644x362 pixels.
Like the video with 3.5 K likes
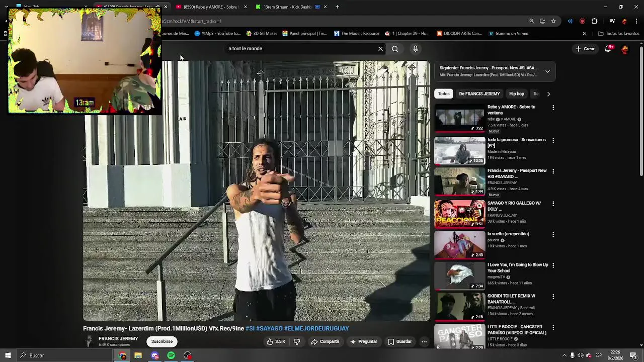tap(276, 341)
